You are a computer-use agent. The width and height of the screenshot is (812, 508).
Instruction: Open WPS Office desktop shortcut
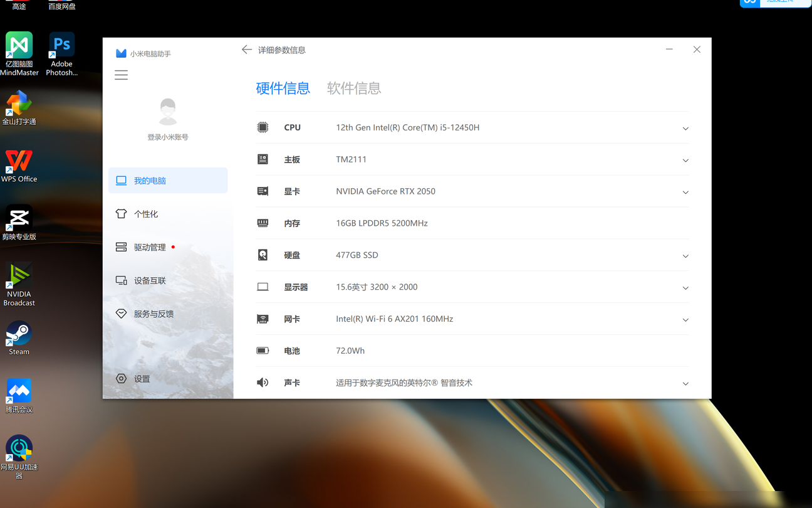point(19,165)
